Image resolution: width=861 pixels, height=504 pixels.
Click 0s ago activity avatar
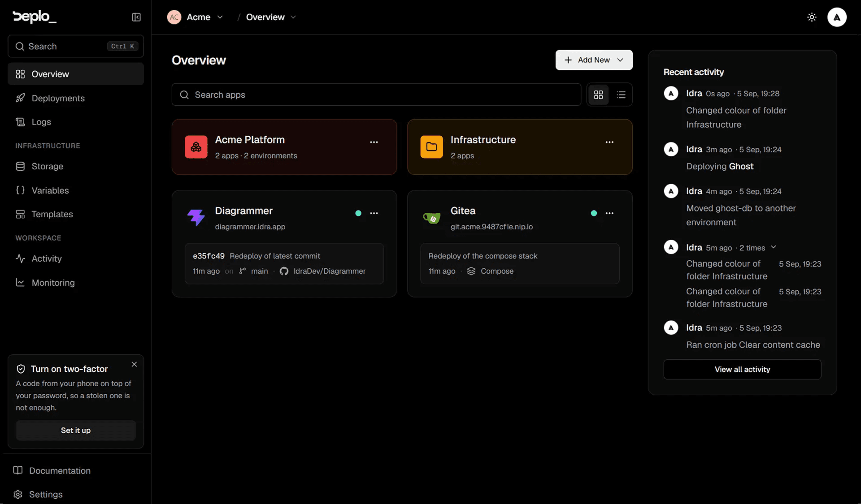click(671, 94)
